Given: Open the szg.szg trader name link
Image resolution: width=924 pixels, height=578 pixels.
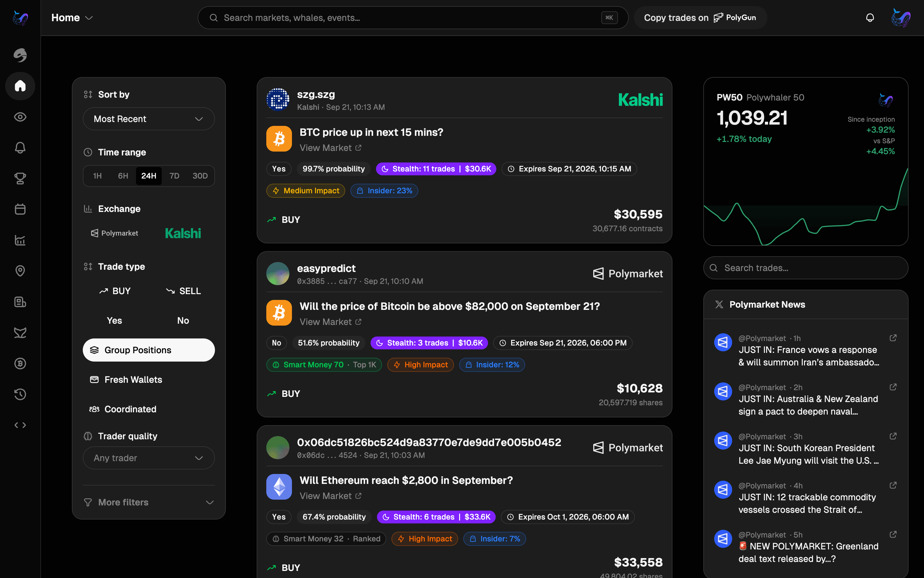Looking at the screenshot, I should coord(316,94).
